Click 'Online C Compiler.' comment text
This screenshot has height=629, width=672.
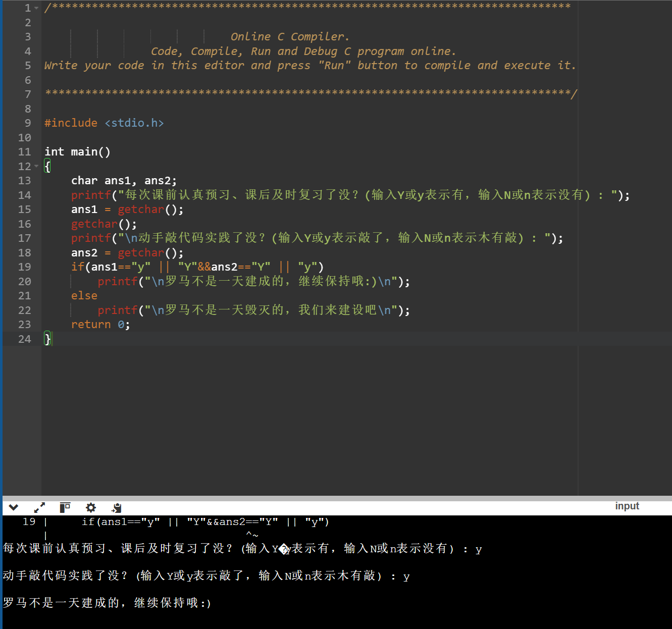click(290, 37)
